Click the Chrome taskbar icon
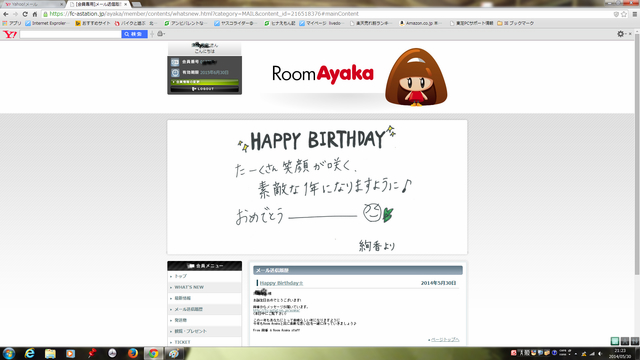The image size is (640, 360). pyautogui.click(x=153, y=353)
